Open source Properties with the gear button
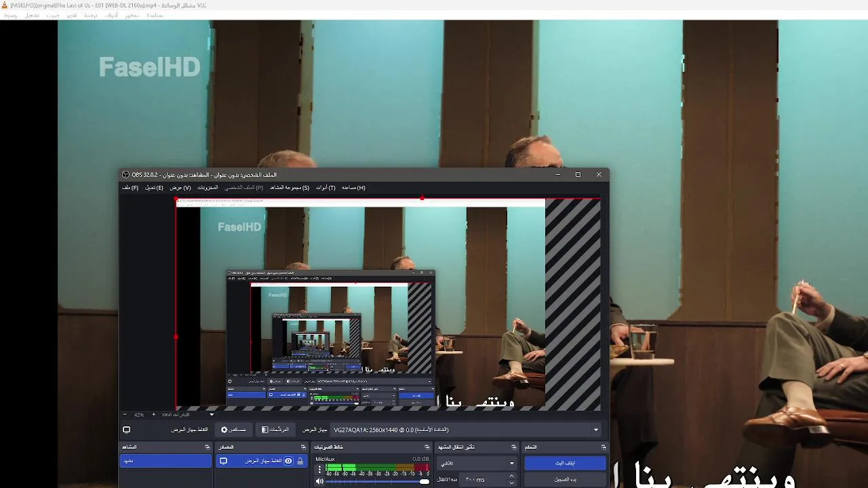868x488 pixels. [x=233, y=430]
